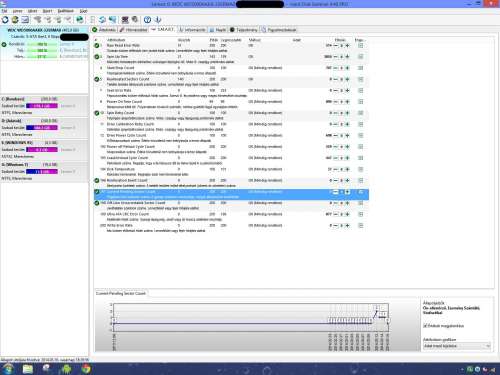Toggle the enable checkbox for Reallocated Sectors Count
Image resolution: width=500 pixels, height=375 pixels.
361,79
